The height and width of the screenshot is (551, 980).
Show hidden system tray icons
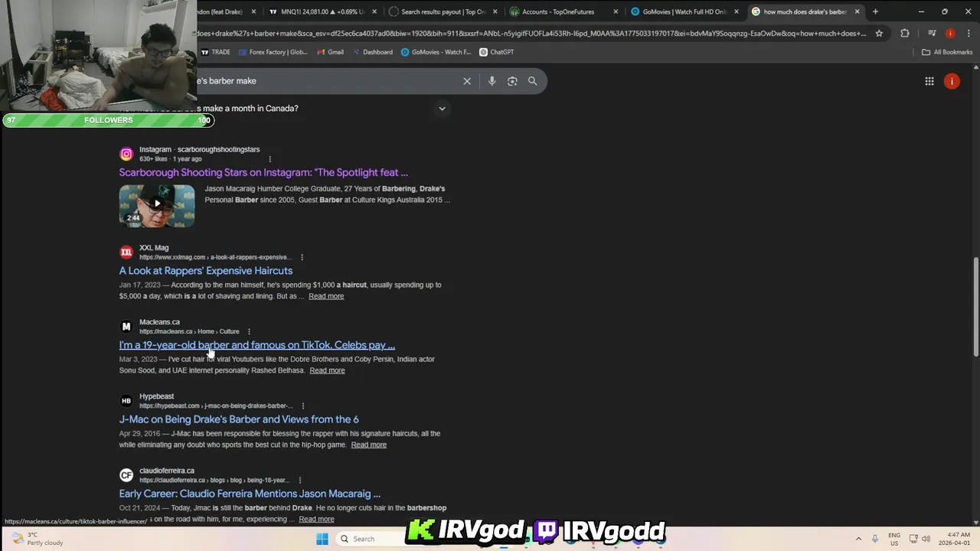(x=858, y=539)
